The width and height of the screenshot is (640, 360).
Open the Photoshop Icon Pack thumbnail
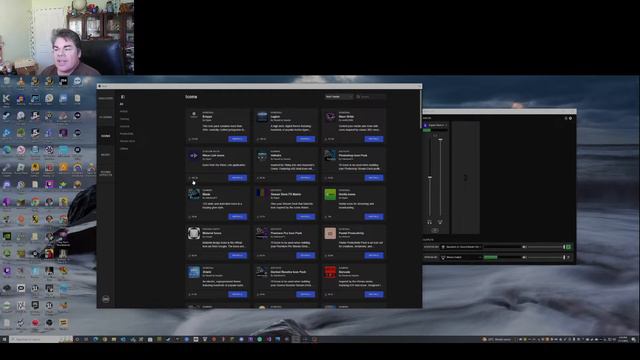point(330,156)
